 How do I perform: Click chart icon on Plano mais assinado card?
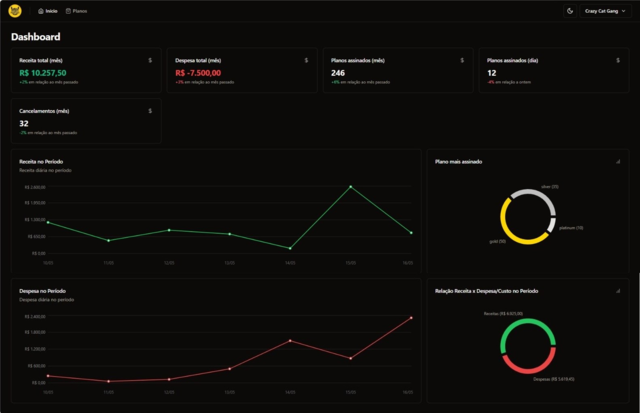point(618,162)
